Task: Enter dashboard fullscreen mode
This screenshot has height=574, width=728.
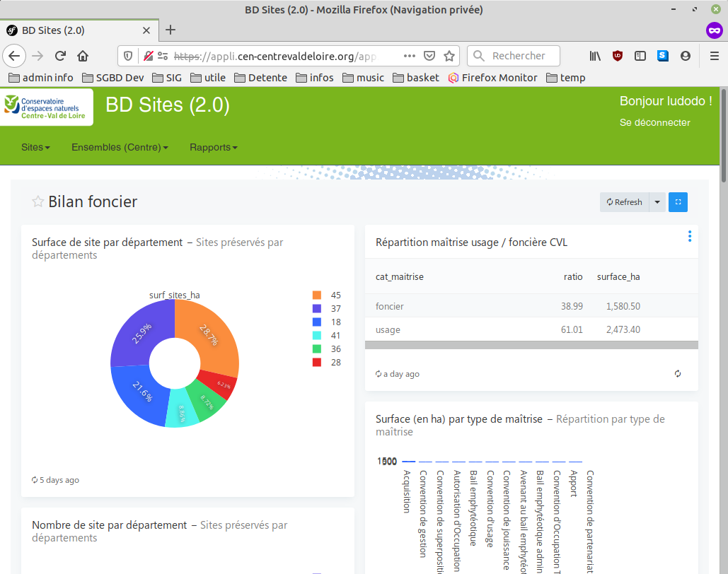Action: tap(678, 202)
